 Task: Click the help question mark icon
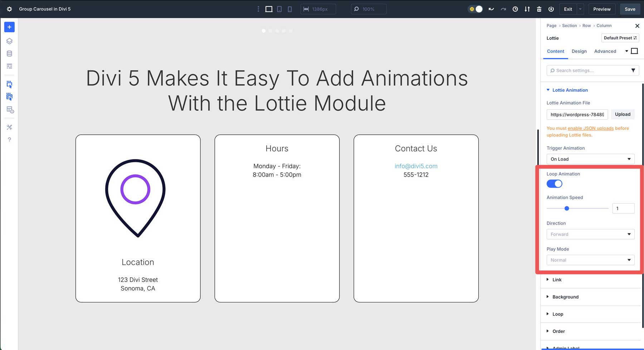click(x=9, y=139)
